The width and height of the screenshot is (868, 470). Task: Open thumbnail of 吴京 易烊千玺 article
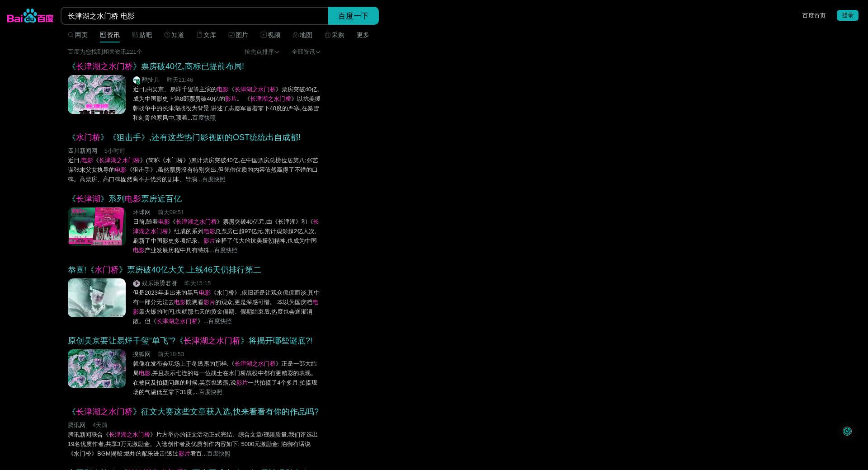97,369
